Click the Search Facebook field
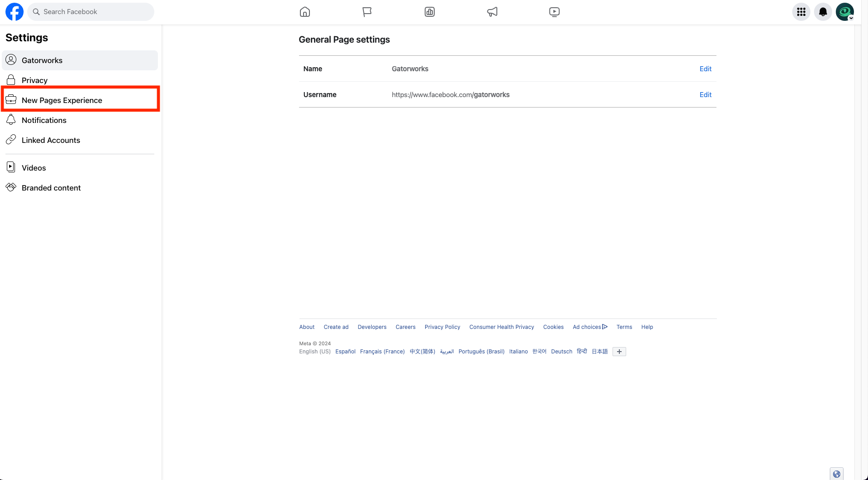 point(90,11)
